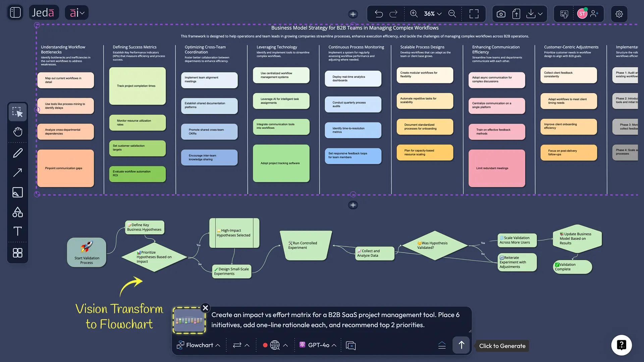The width and height of the screenshot is (644, 362).
Task: Expand the 36% zoom level dropdown
Action: point(439,14)
